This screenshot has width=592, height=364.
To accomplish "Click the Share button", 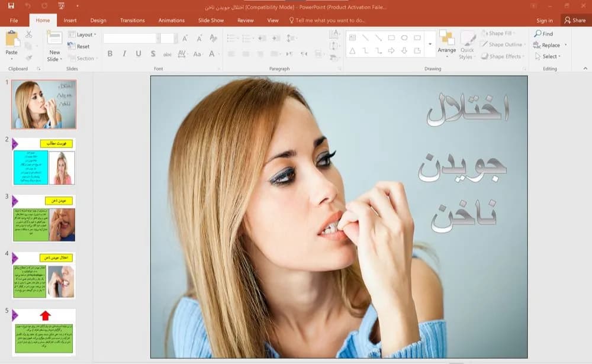I will tap(575, 20).
